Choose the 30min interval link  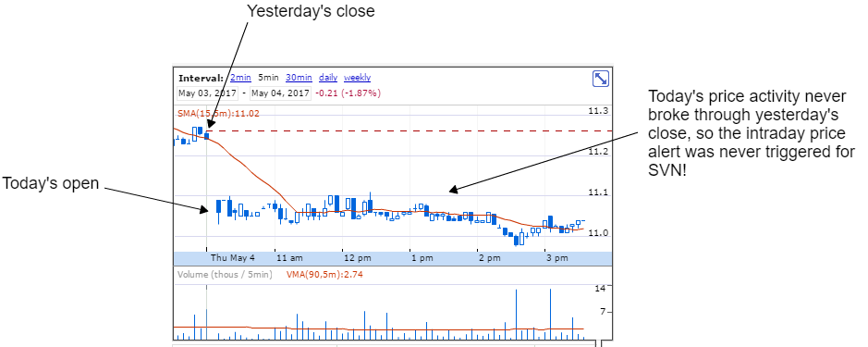(x=299, y=78)
